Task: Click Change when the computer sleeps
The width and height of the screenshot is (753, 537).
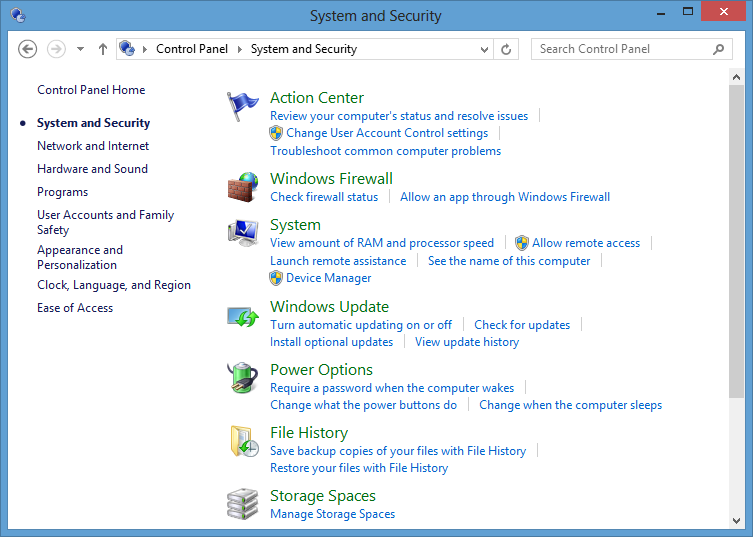Action: 571,405
